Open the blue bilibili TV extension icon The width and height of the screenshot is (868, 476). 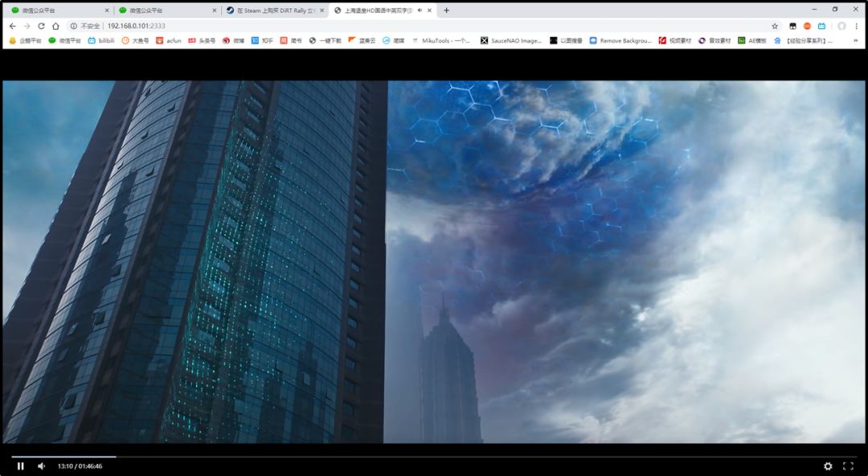[821, 26]
